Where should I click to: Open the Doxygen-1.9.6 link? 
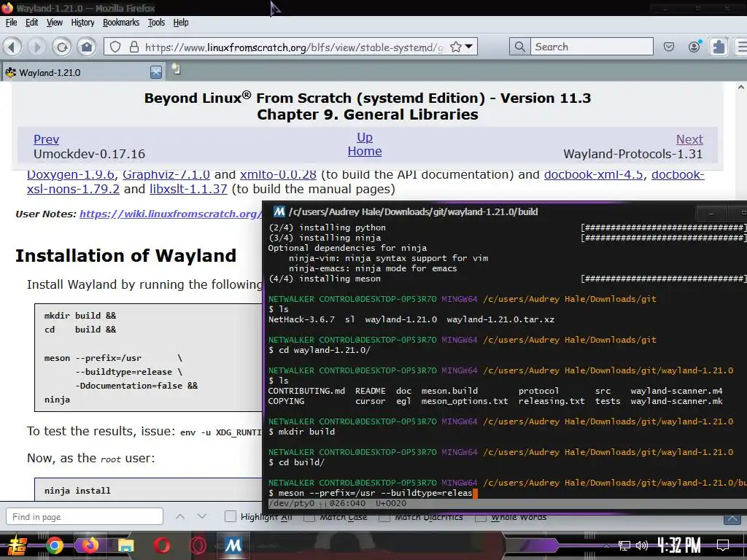pyautogui.click(x=71, y=175)
